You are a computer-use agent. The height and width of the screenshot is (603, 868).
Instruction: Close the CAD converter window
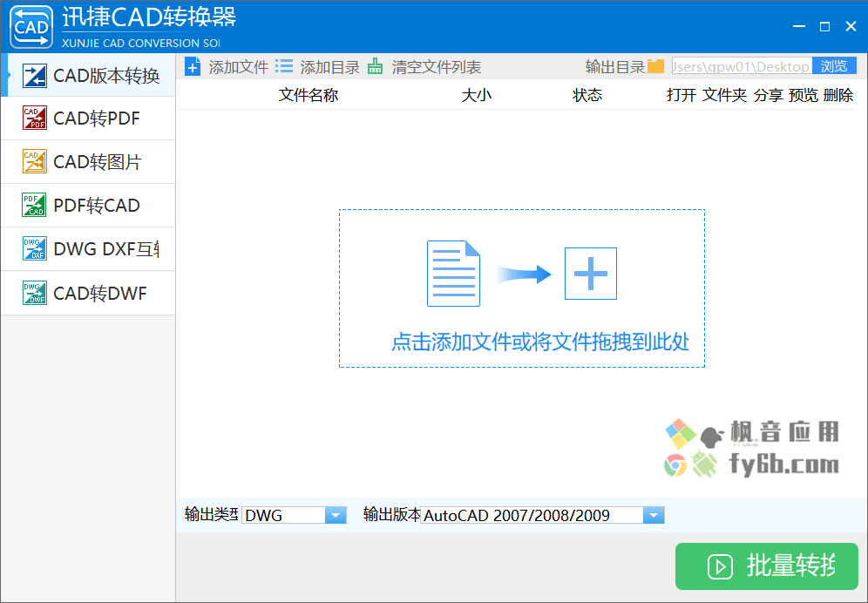pyautogui.click(x=851, y=26)
